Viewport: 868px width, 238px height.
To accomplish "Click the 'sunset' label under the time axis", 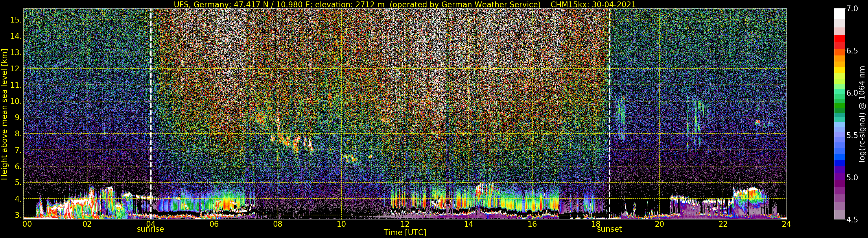I will [609, 229].
